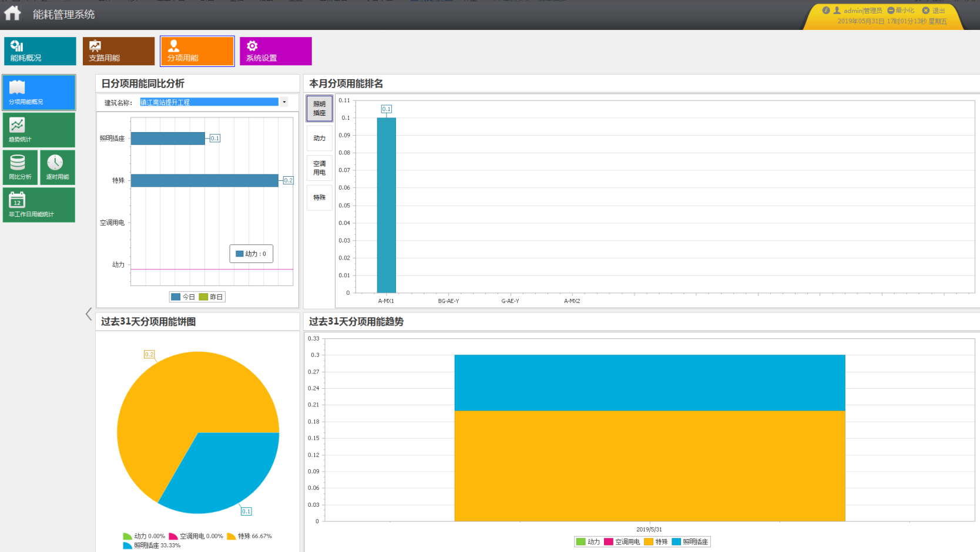Open the 非工作日用能统计 calendar tile

[39, 205]
